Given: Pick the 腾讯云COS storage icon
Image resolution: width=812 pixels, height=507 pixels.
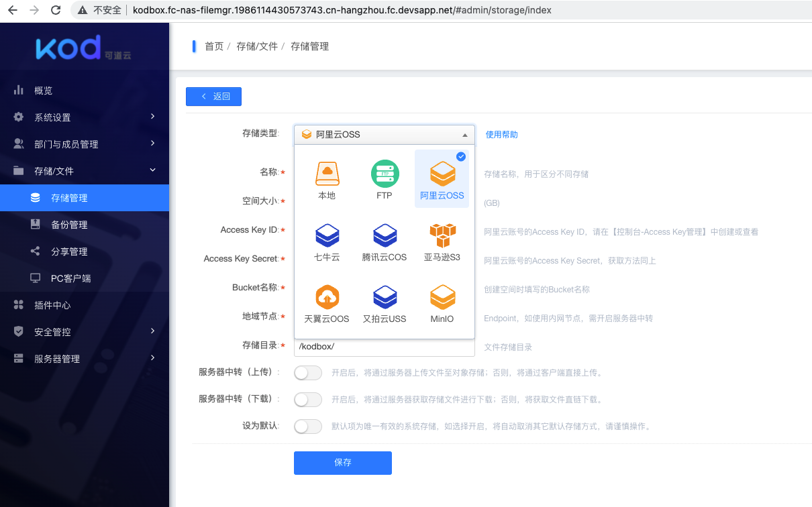Looking at the screenshot, I should pyautogui.click(x=385, y=241).
